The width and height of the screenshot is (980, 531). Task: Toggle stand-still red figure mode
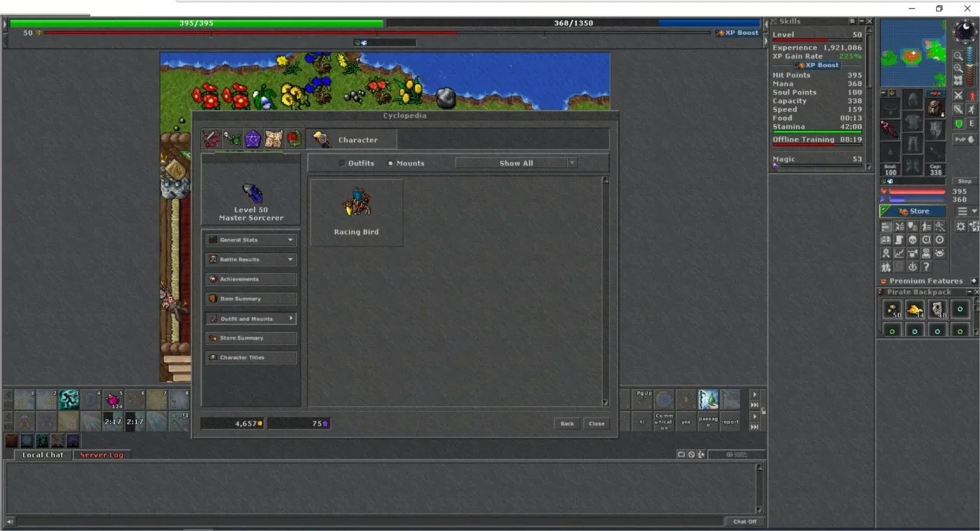(972, 96)
